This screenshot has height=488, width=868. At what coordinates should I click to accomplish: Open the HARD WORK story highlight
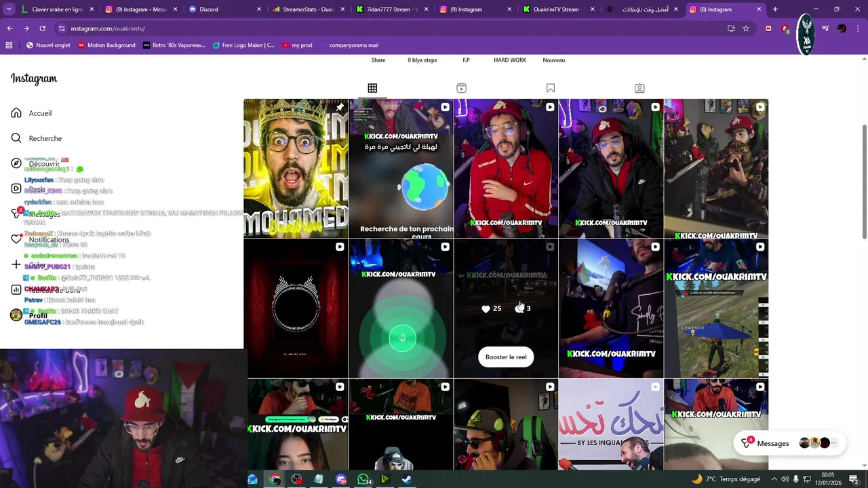510,60
